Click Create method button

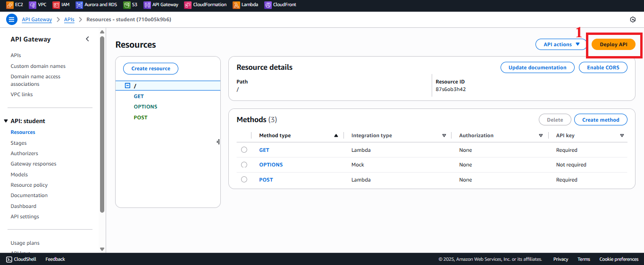[601, 120]
